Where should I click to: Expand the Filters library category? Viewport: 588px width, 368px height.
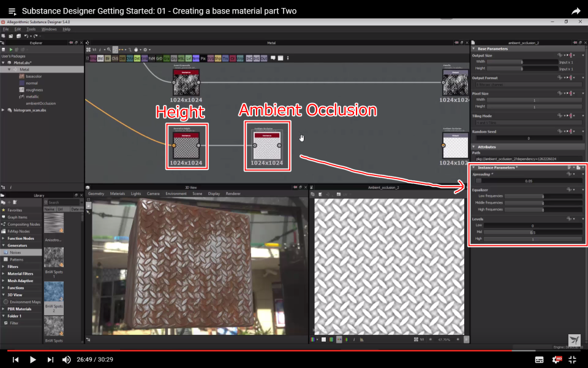pos(4,267)
